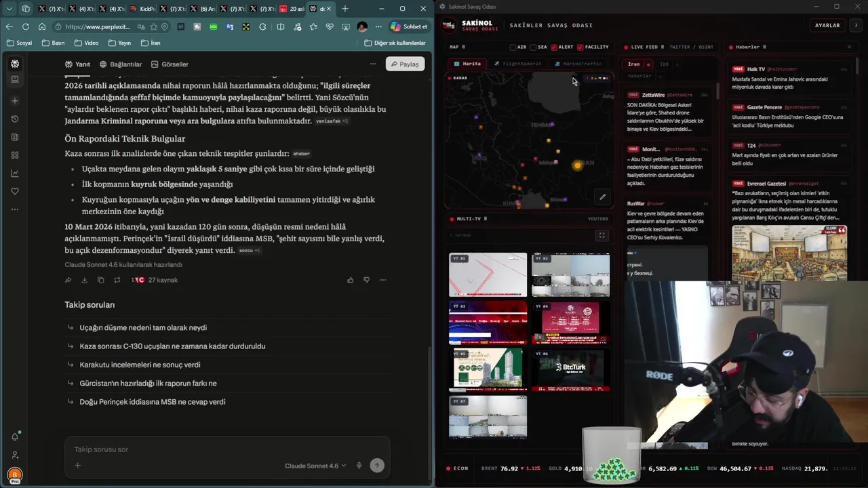This screenshot has height=488, width=868.
Task: Attach a file with the plus icon in input box
Action: (x=77, y=466)
